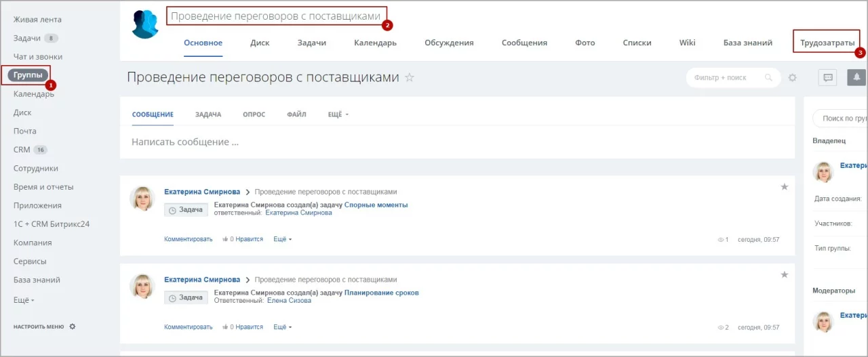868x357 pixels.
Task: Open the База знаний tab in group header
Action: 747,43
